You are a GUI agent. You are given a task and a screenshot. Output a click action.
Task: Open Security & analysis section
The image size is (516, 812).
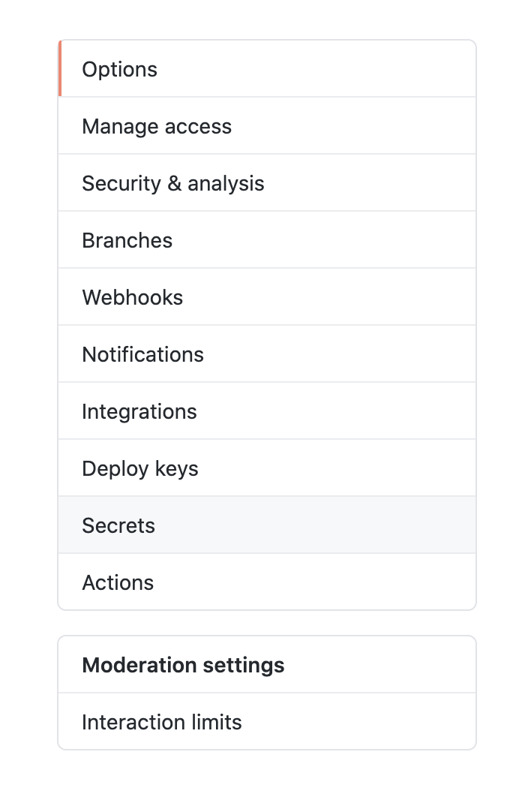point(173,183)
